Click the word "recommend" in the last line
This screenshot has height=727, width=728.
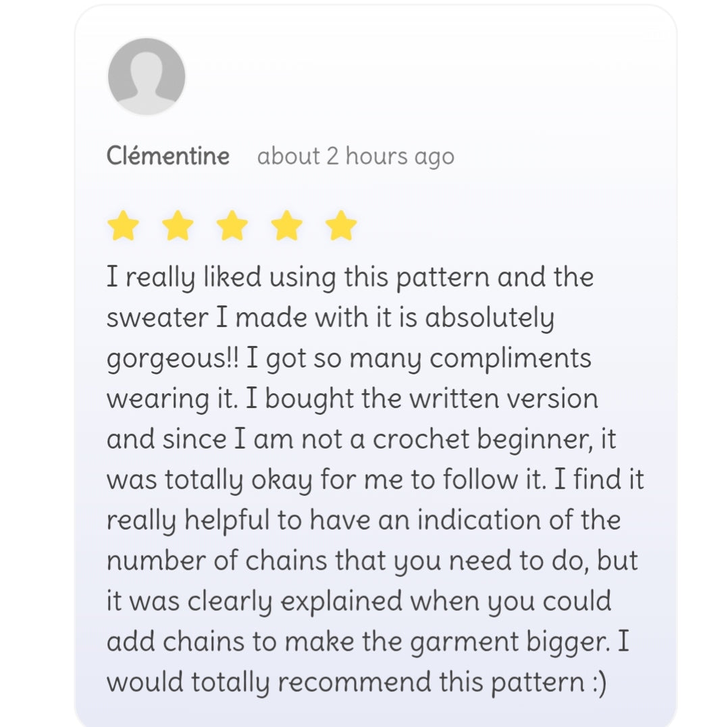tap(386, 683)
